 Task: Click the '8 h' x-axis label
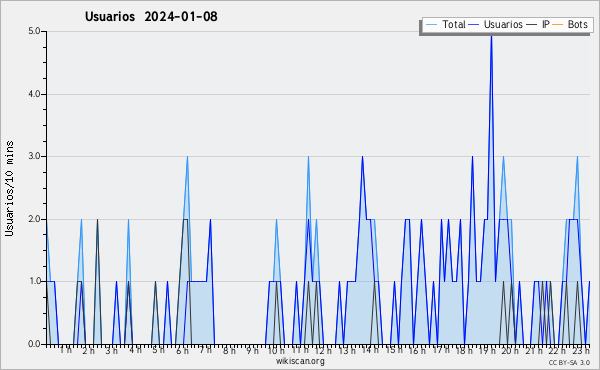[x=229, y=351]
